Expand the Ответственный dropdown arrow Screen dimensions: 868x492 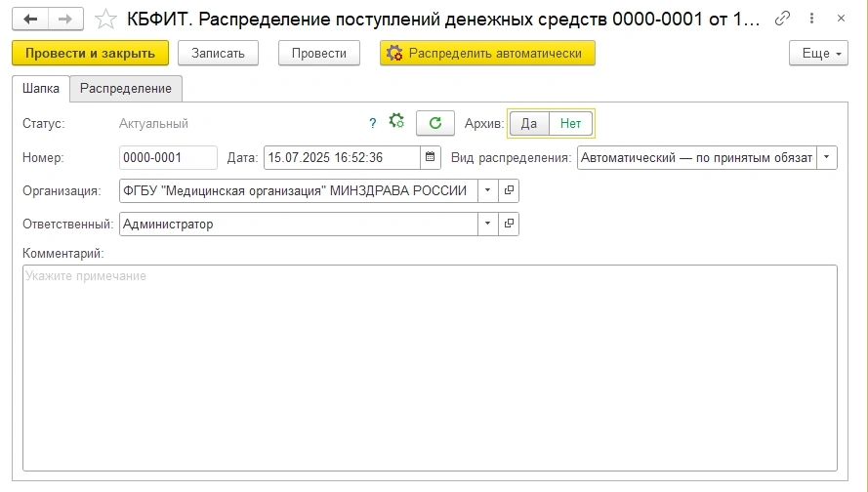pyautogui.click(x=487, y=224)
